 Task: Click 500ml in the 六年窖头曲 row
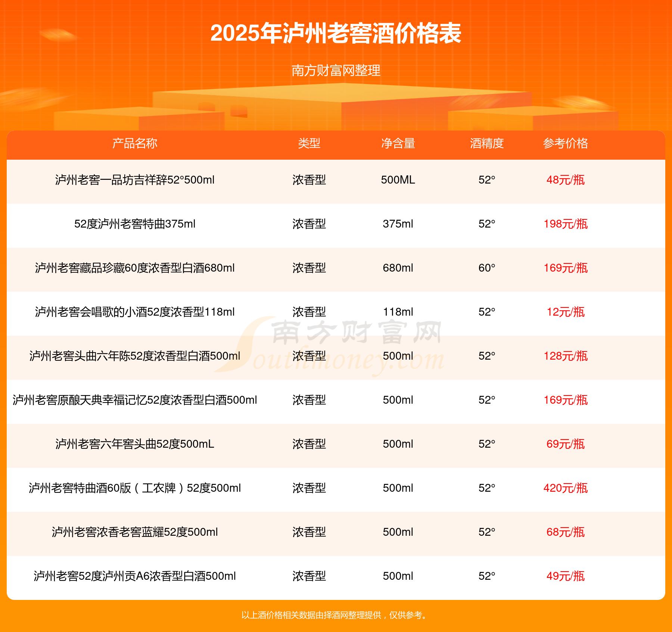point(398,444)
